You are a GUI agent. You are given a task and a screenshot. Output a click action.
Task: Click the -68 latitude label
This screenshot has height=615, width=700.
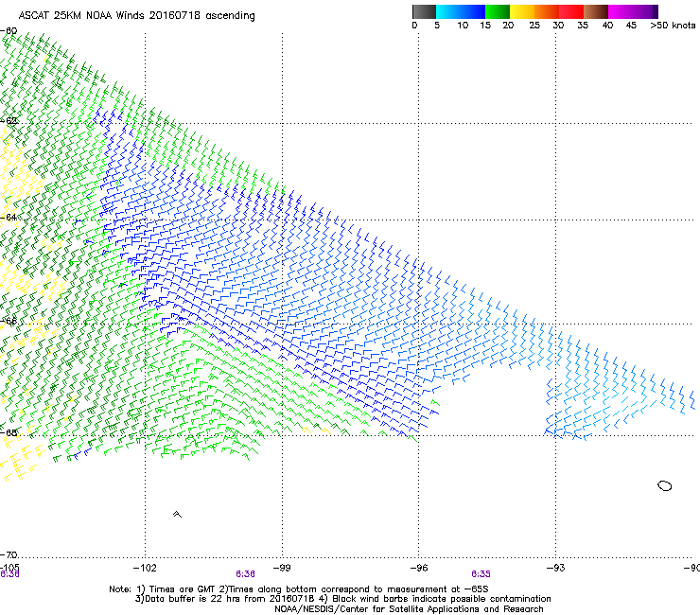(x=9, y=432)
